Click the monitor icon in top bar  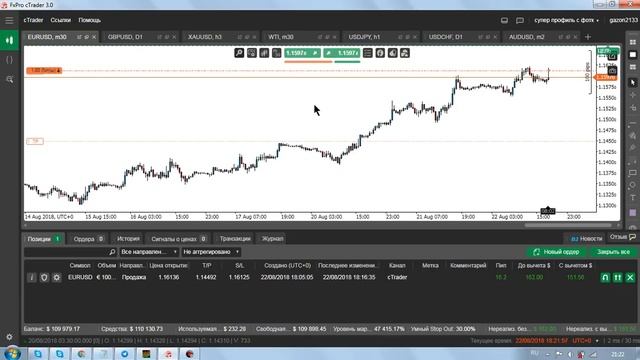click(504, 20)
